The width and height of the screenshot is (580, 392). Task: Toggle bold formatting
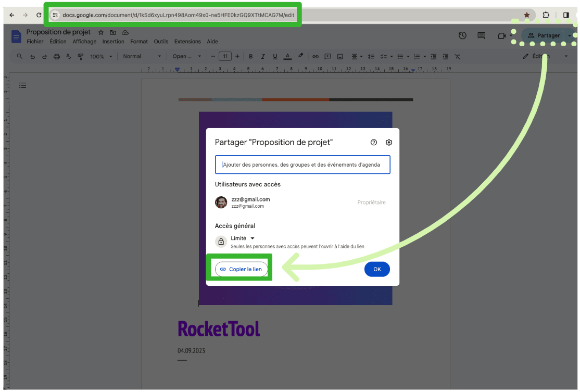tap(250, 56)
